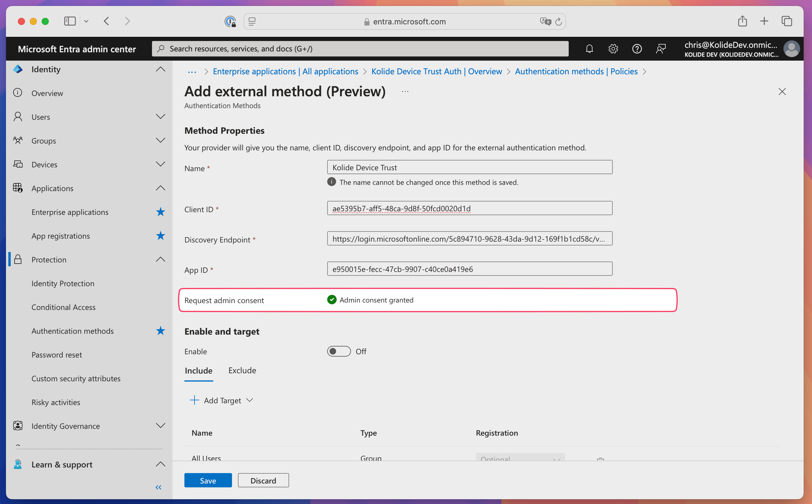This screenshot has width=812, height=504.
Task: Collapse sidebar with double chevron icon
Action: pos(159,487)
